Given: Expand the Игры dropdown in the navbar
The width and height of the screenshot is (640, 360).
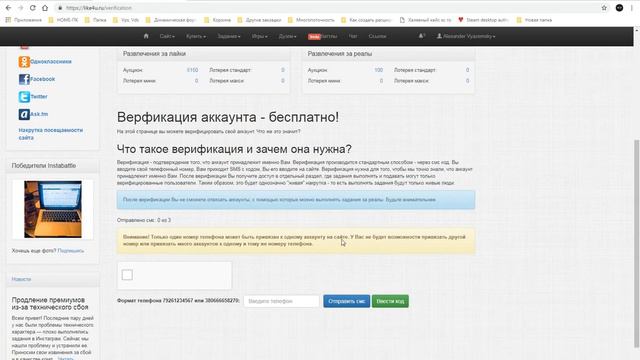Looking at the screenshot, I should [260, 36].
